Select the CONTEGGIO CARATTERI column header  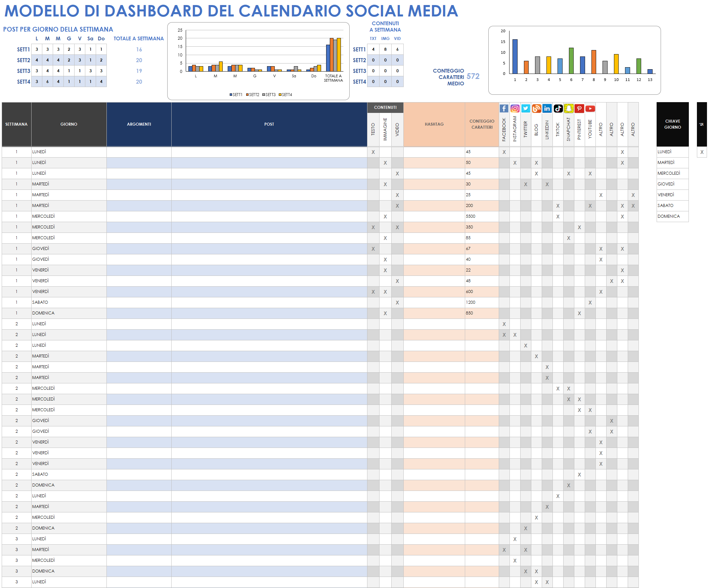(482, 124)
